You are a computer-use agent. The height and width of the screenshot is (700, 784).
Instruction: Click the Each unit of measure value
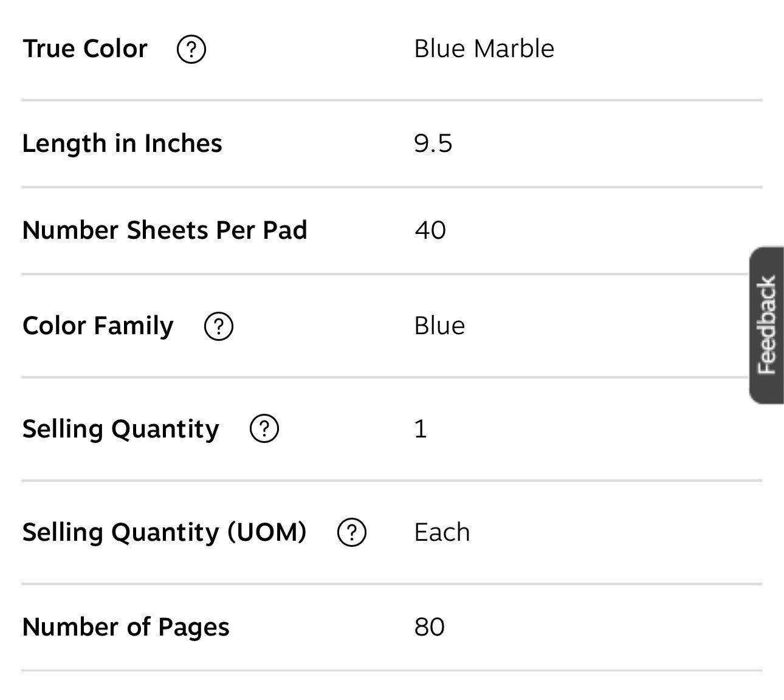coord(442,532)
